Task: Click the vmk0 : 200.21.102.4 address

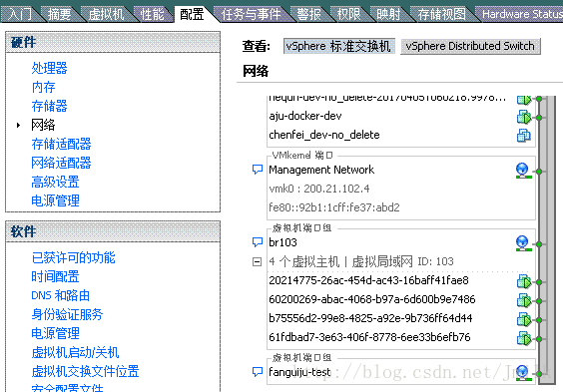Action: pos(319,189)
